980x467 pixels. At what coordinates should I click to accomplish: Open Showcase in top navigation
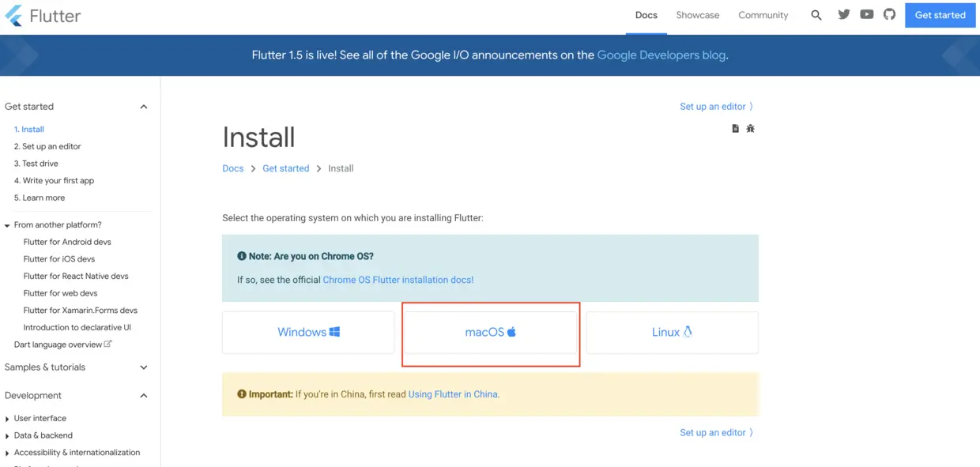[x=698, y=15]
